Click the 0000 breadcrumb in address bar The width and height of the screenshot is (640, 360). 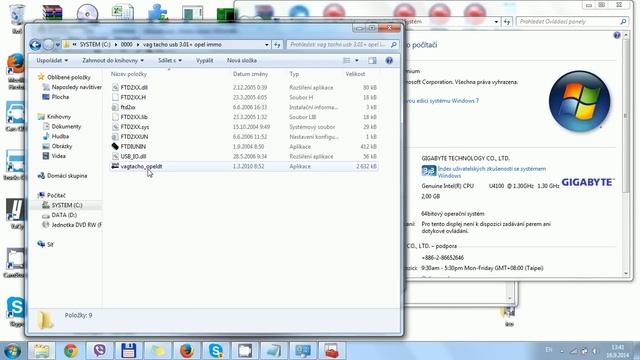pyautogui.click(x=127, y=44)
